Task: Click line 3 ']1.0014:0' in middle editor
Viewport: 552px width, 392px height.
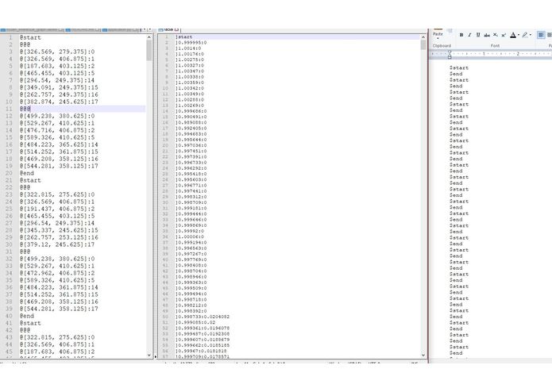Action: coord(188,48)
